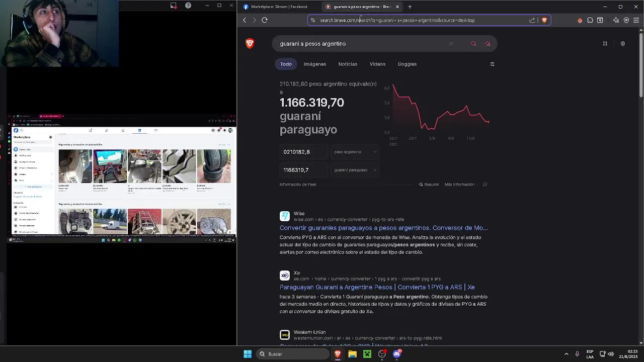Ask Leo with the star icon in search box
Screen dimensions: 644x362
[488, 44]
